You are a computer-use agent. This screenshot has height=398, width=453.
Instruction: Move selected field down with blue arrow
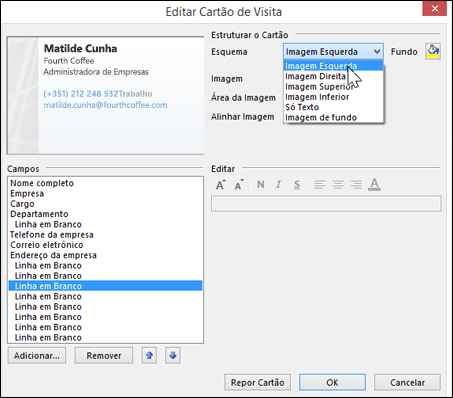(173, 356)
